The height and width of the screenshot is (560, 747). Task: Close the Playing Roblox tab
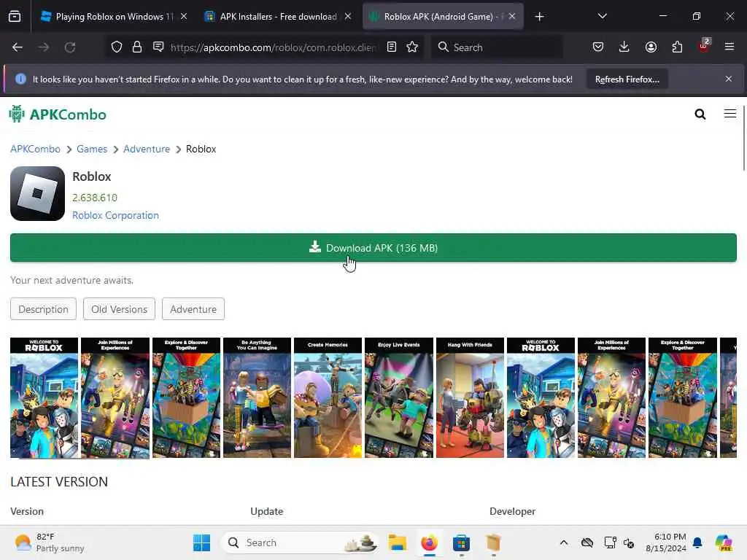tap(184, 16)
